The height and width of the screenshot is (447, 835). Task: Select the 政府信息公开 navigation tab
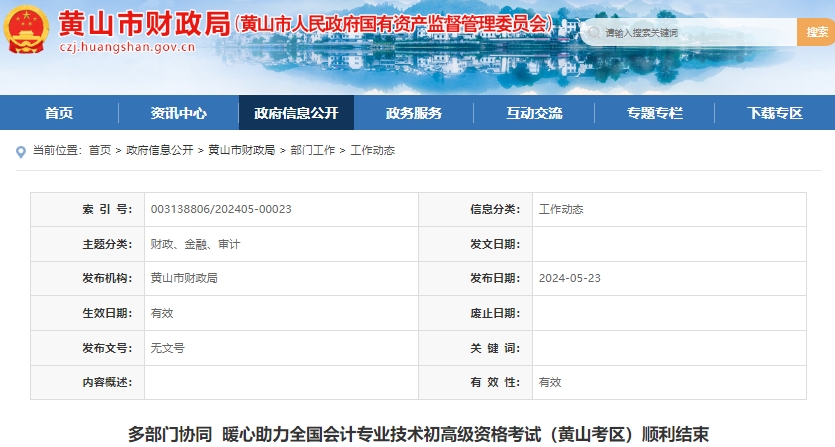coord(296,113)
